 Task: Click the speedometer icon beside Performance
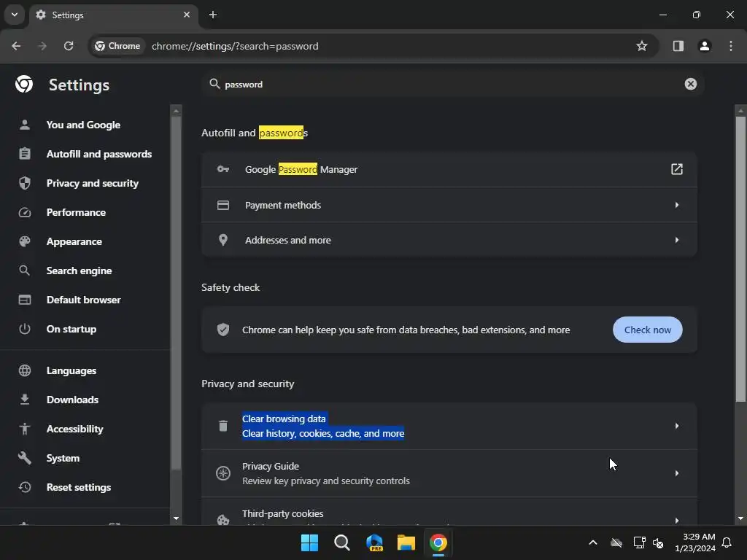coord(25,212)
